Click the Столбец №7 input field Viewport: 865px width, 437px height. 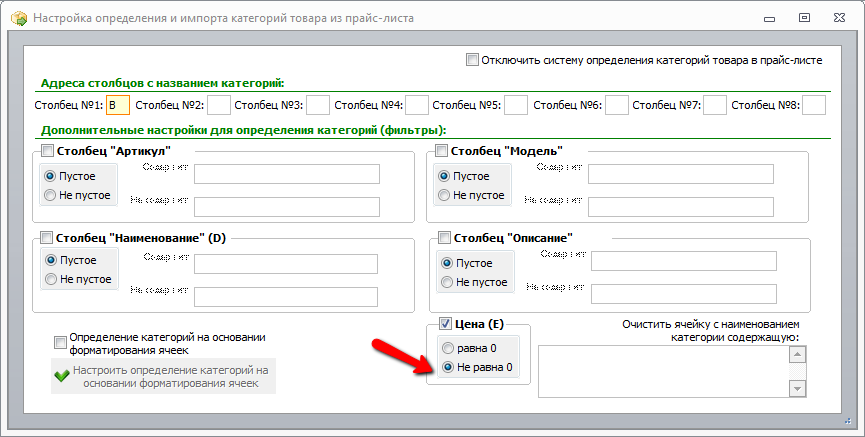tap(715, 105)
